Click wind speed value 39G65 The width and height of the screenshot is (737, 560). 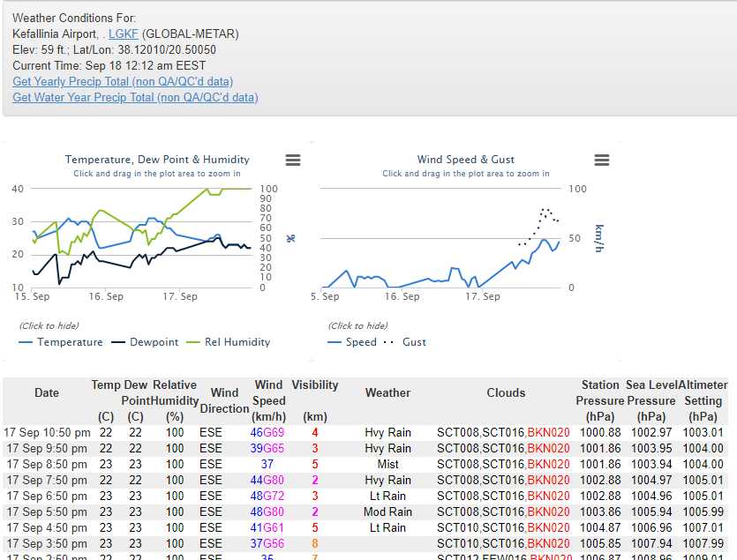pos(267,448)
